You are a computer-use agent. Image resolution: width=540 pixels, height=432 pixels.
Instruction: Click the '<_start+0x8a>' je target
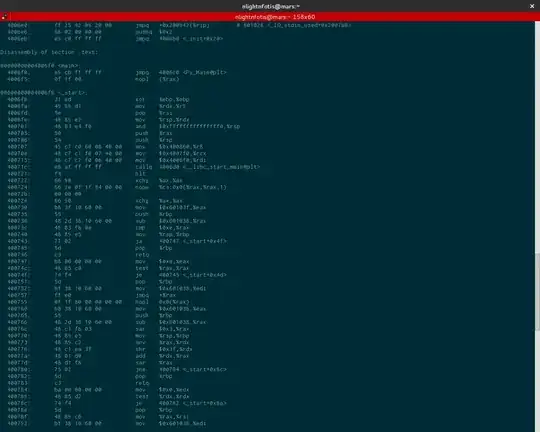click(193, 403)
